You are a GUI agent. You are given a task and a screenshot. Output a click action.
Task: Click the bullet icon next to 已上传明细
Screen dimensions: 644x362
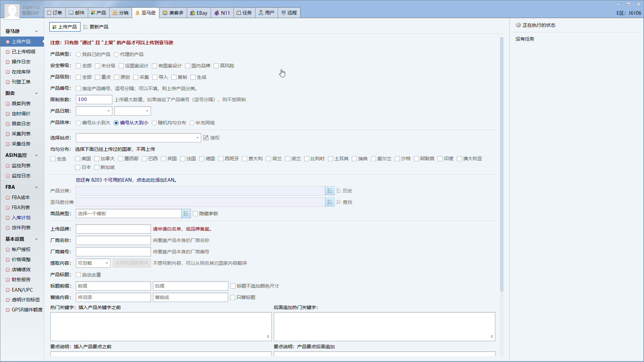[7, 52]
